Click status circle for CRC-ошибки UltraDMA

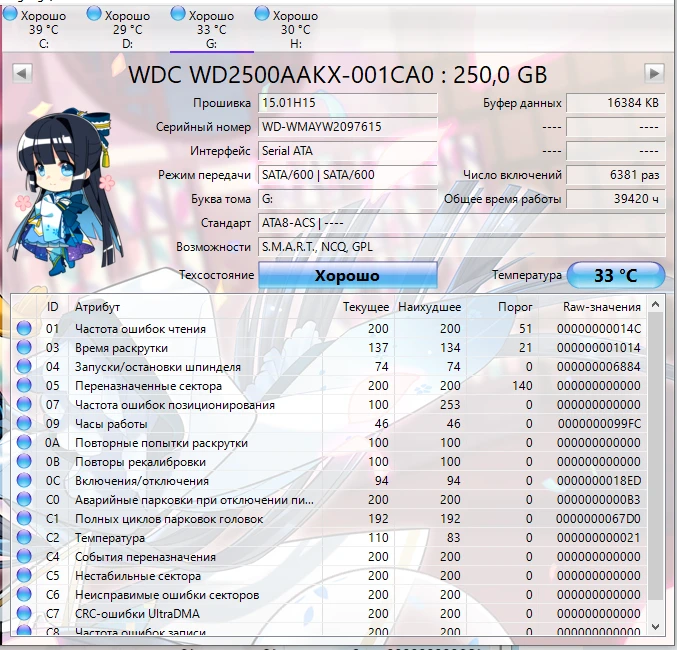pos(24,613)
